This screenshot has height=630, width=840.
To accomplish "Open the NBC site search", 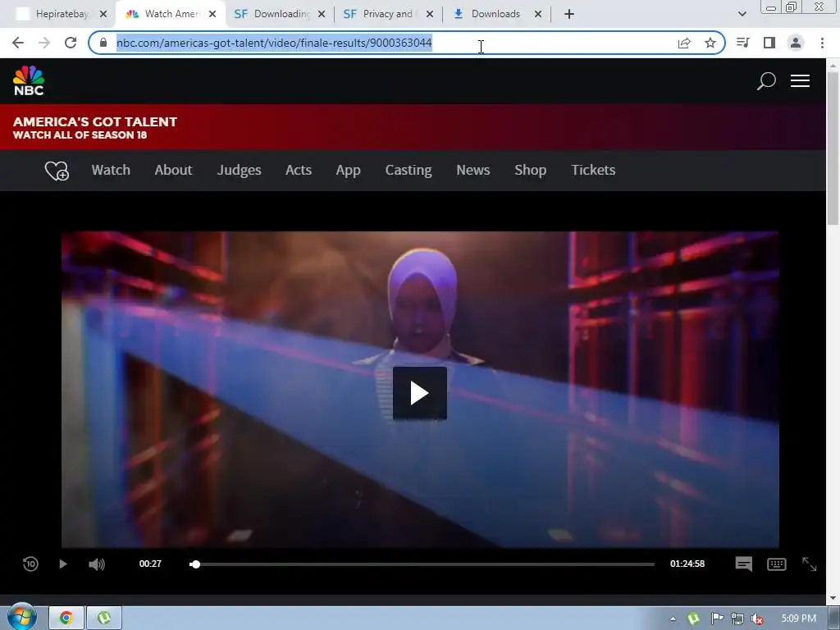I will (x=766, y=81).
